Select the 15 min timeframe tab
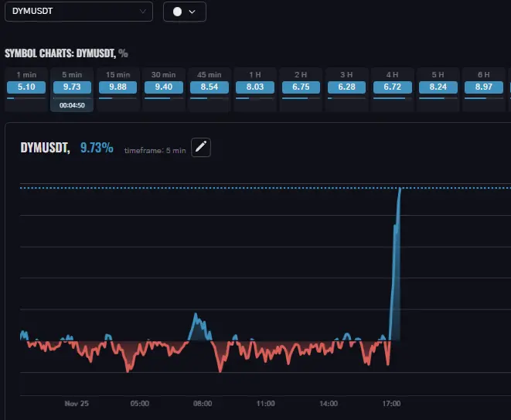The image size is (511, 420). click(118, 89)
